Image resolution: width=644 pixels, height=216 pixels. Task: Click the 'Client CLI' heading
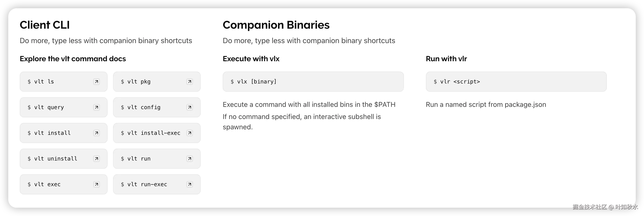pyautogui.click(x=44, y=25)
